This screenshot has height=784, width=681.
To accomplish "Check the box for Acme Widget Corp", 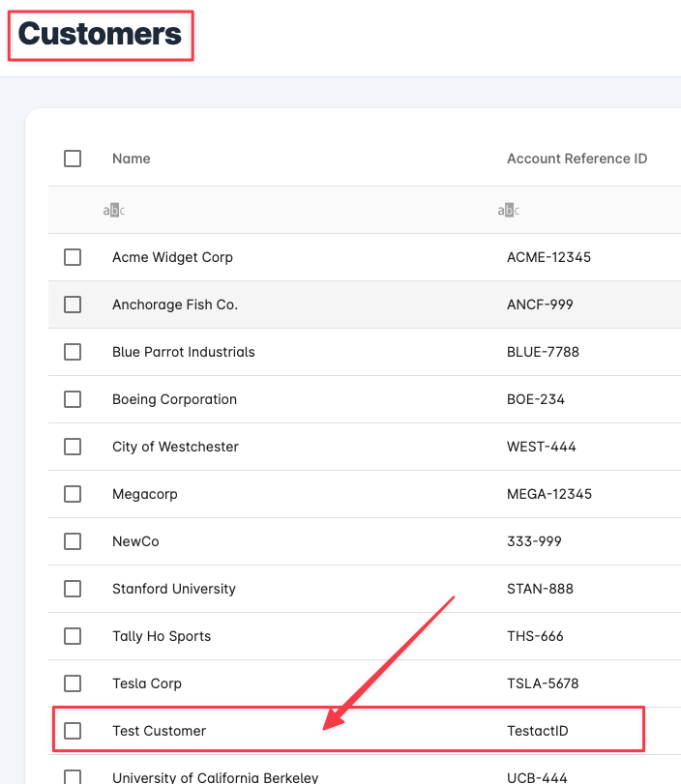I will pos(73,257).
